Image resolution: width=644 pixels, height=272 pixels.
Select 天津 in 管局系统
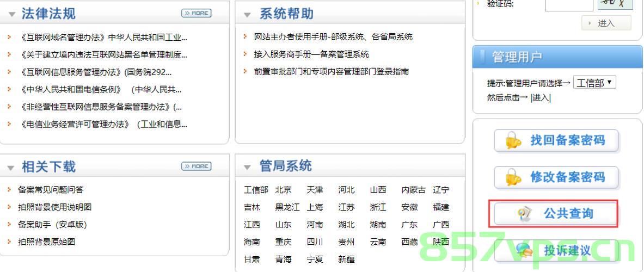coord(315,189)
